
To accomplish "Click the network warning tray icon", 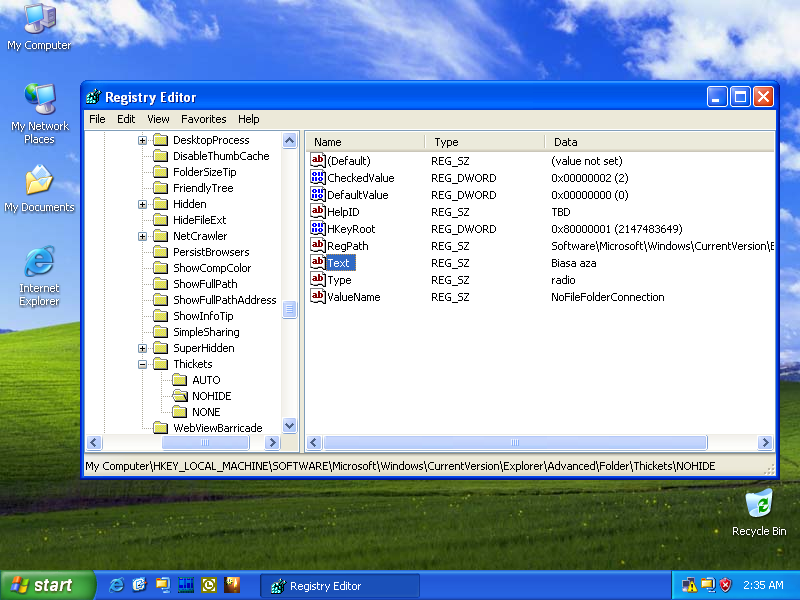I will click(689, 585).
